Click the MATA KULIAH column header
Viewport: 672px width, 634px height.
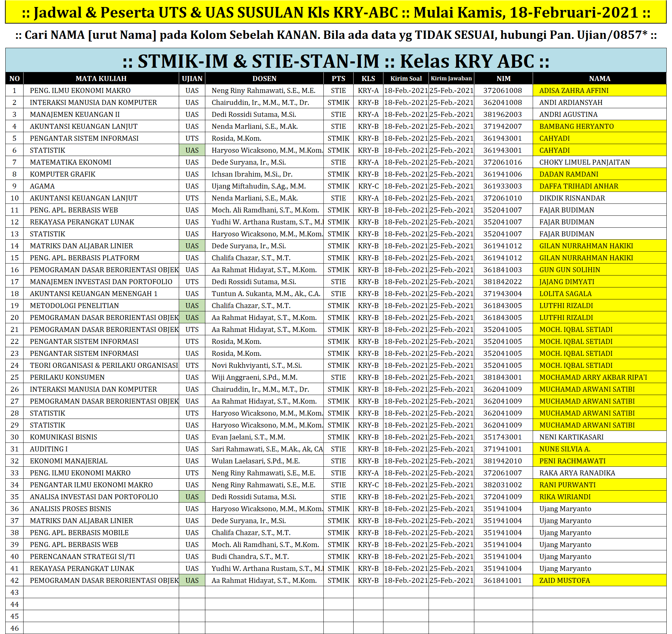[x=101, y=78]
